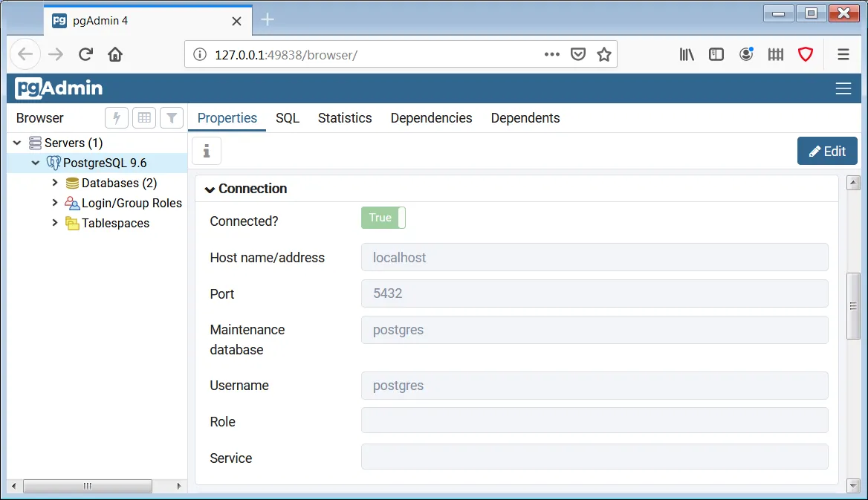Open the Firefox account icon
Viewport: 868px width, 500px height.
746,54
